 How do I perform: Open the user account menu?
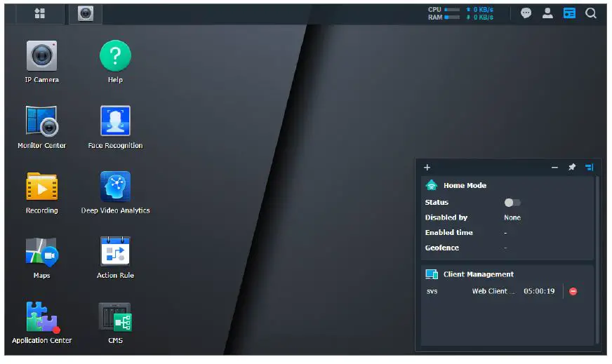tap(547, 13)
